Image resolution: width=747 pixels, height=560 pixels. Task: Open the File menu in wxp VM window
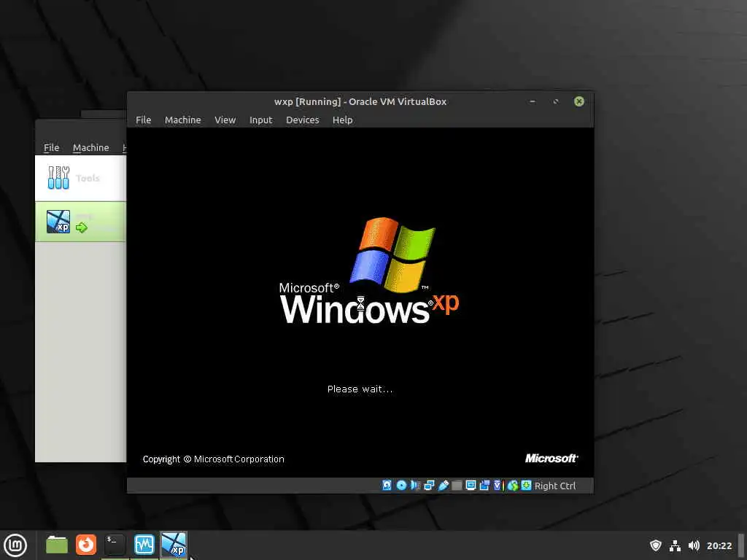pyautogui.click(x=144, y=120)
